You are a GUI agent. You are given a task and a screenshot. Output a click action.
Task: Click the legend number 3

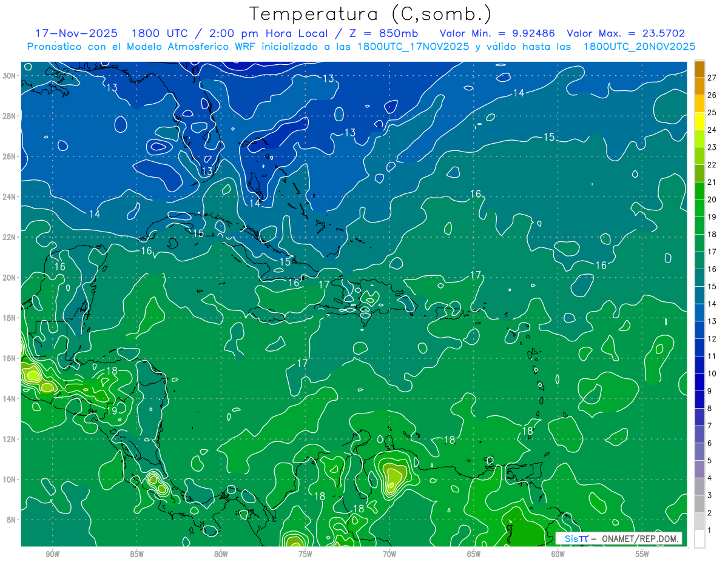point(710,495)
